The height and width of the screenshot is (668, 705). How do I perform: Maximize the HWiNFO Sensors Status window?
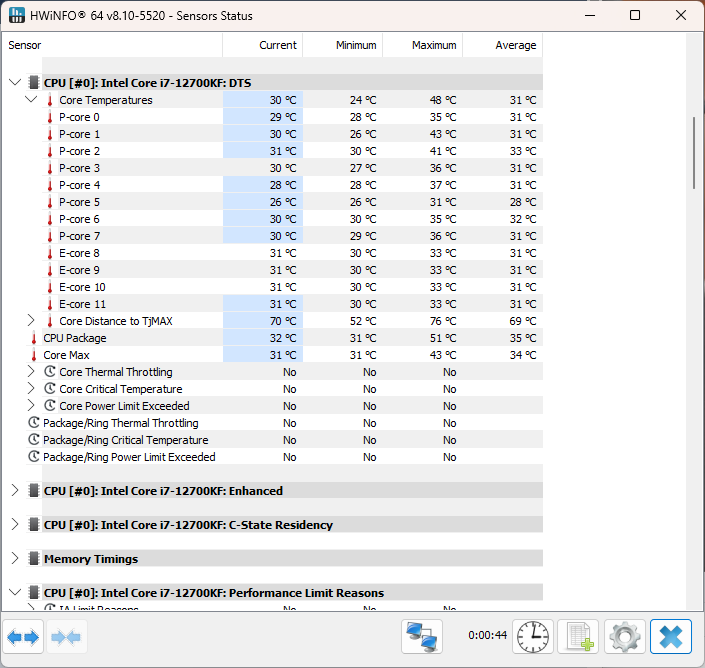coord(635,15)
